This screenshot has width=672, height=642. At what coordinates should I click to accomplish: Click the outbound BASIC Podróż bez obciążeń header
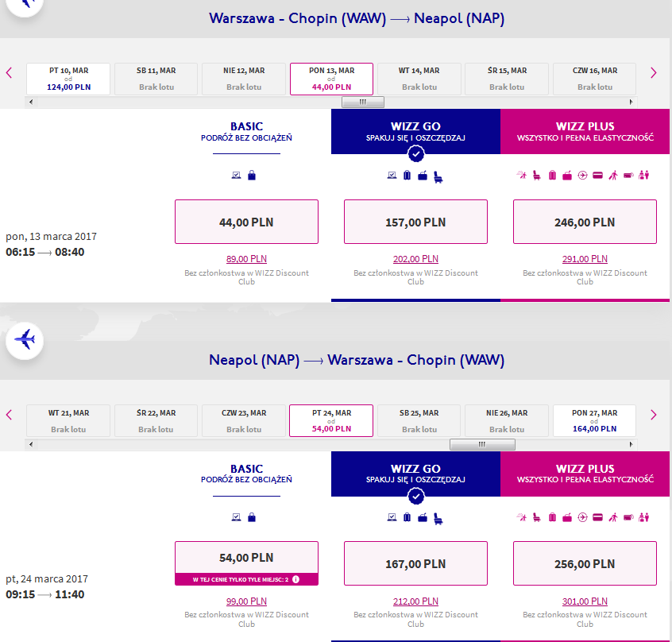(x=246, y=132)
